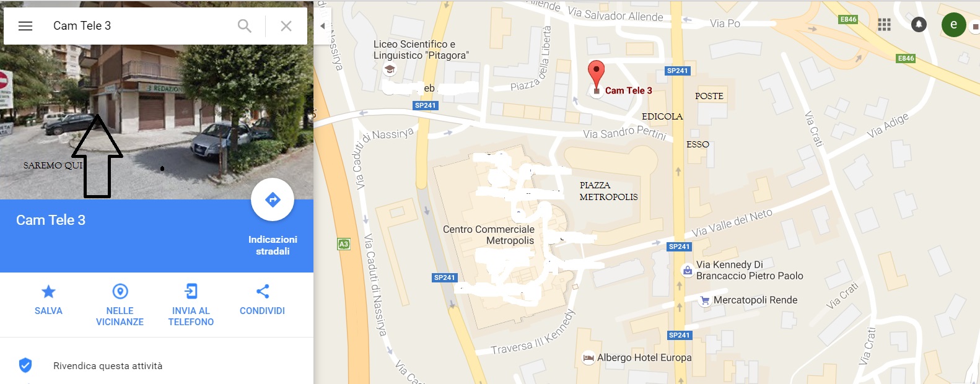
Task: Collapse the side panel arrow
Action: tap(322, 26)
